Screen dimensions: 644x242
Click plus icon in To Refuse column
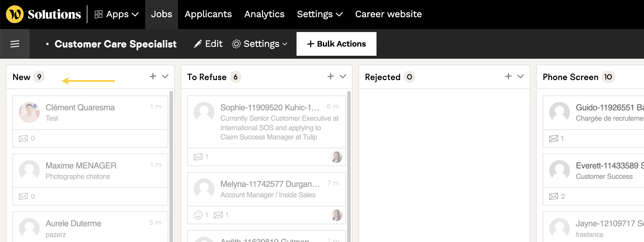pos(331,76)
